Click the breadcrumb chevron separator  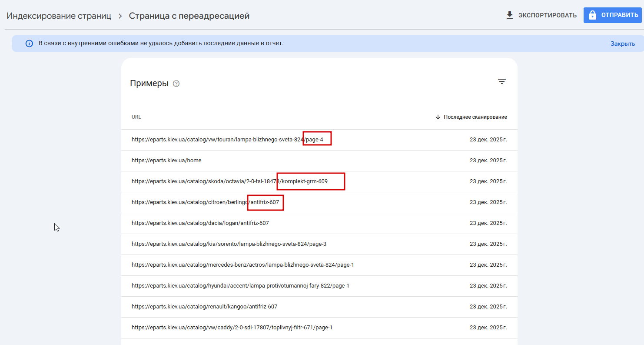(120, 16)
